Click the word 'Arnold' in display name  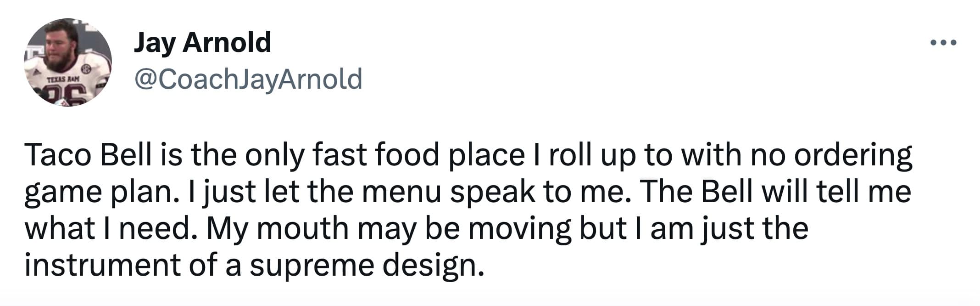227,42
